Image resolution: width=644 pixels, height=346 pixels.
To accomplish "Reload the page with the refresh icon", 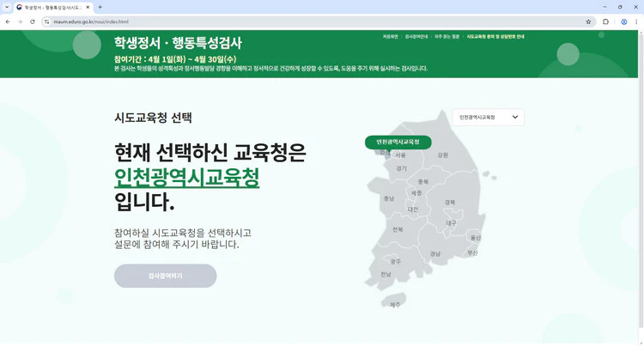I will tap(33, 21).
